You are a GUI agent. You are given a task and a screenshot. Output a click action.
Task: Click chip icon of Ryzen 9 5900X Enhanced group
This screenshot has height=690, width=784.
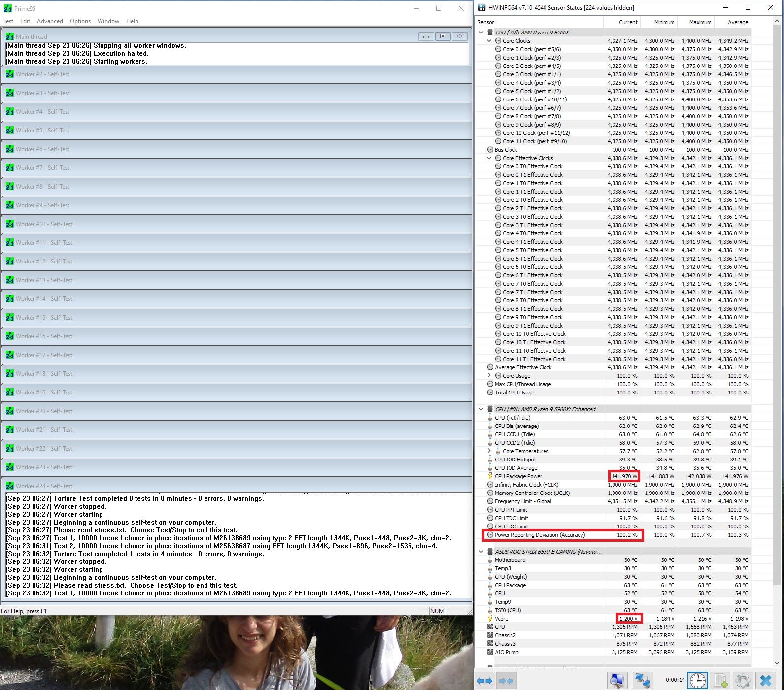click(490, 409)
